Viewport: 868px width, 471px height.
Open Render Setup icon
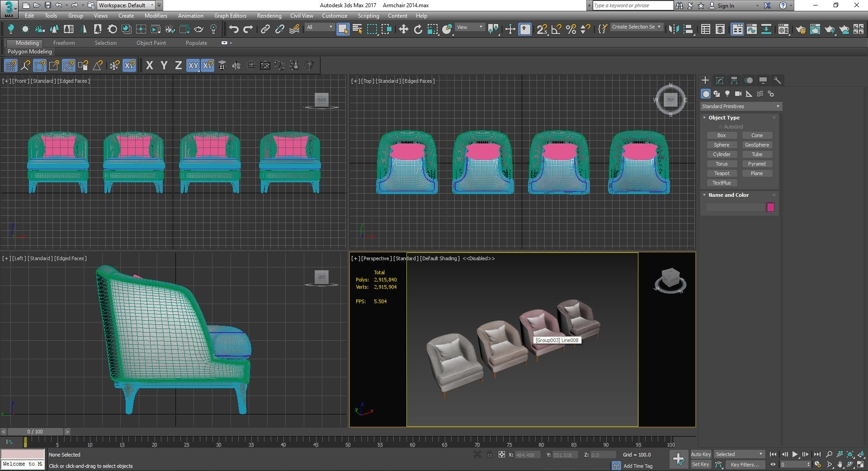pos(801,29)
